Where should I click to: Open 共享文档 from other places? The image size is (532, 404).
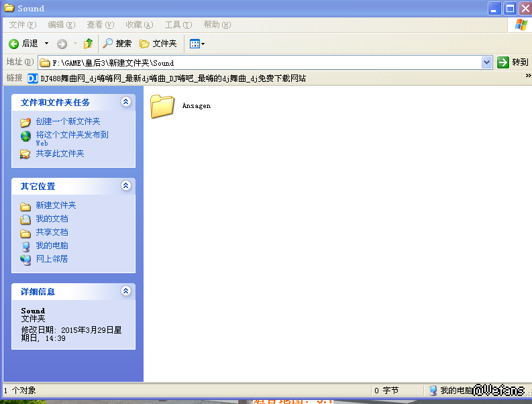(52, 232)
